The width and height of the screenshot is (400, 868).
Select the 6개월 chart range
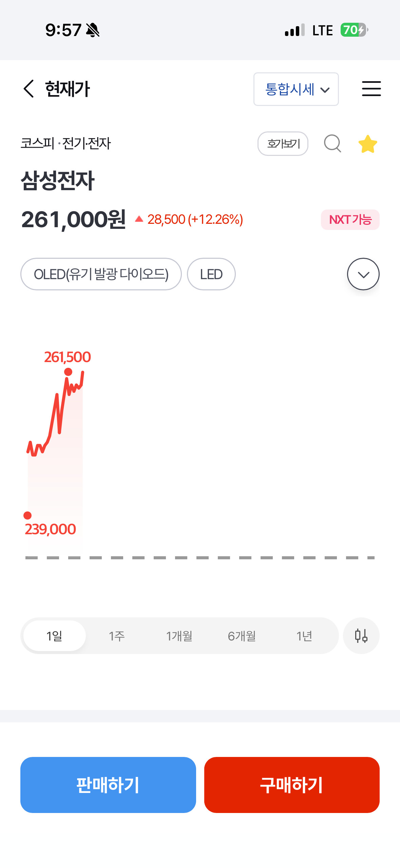pos(242,636)
